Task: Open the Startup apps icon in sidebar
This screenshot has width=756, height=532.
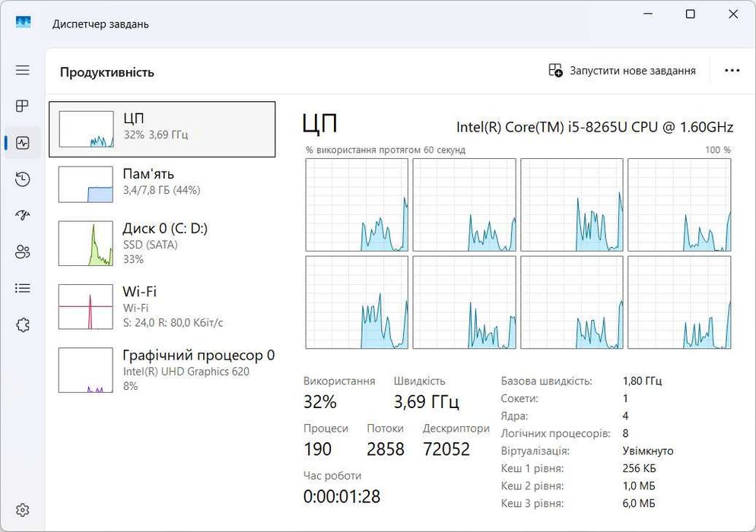Action: tap(23, 215)
